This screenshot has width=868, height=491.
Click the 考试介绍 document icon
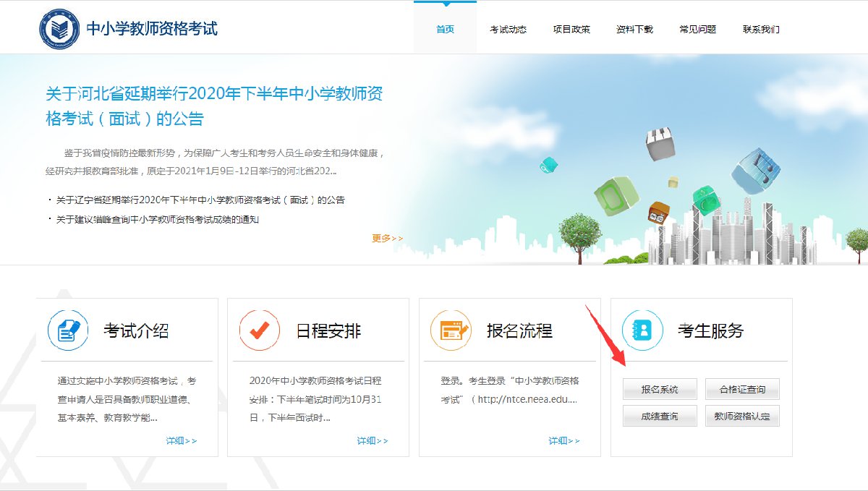(68, 330)
